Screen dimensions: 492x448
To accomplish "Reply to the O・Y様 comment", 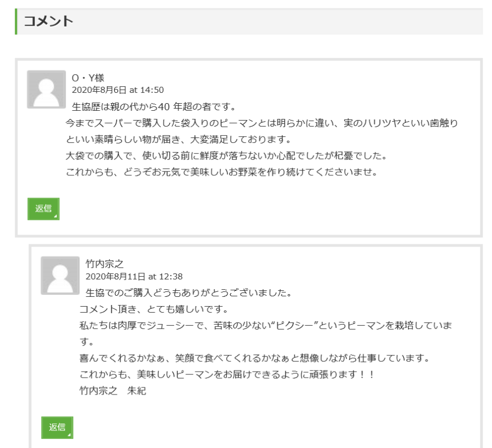I will tap(43, 209).
